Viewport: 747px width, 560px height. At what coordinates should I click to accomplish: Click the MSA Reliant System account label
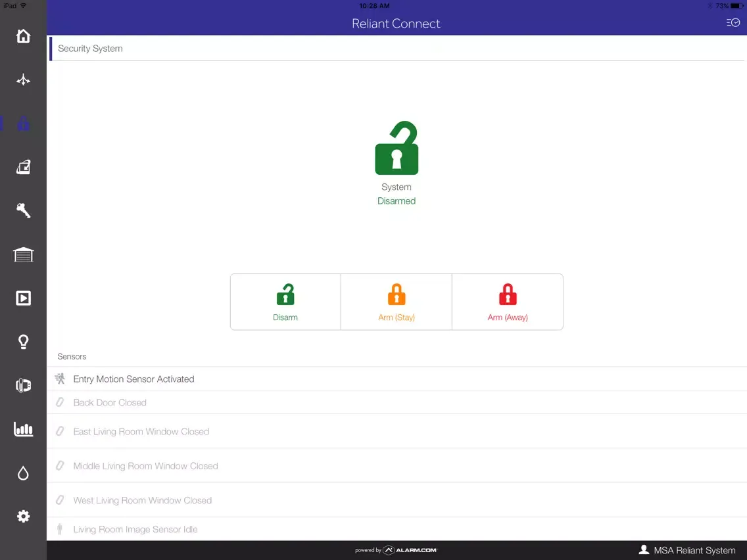coord(694,551)
